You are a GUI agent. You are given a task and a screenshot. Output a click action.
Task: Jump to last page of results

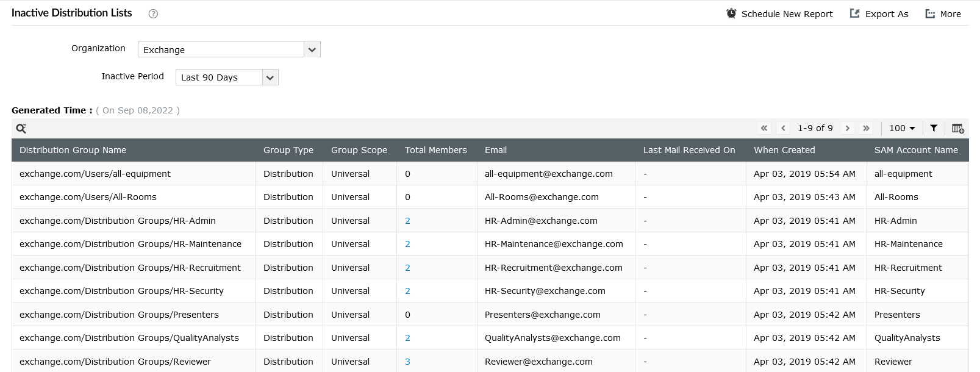(866, 128)
